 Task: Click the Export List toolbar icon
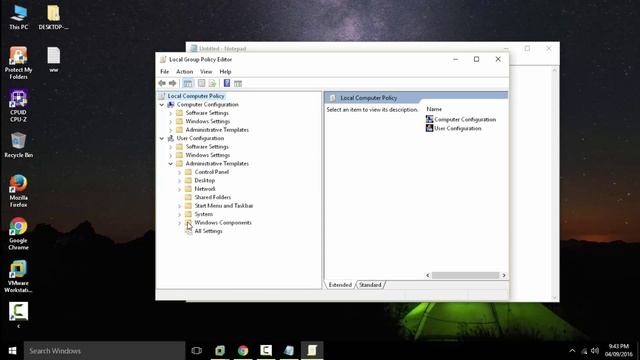pos(212,83)
